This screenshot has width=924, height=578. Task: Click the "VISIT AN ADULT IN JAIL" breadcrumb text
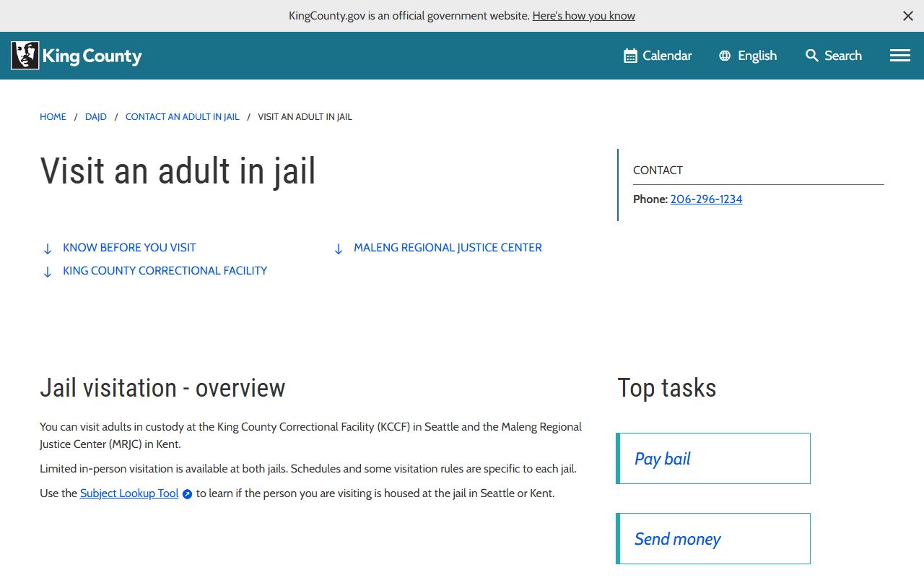point(305,116)
